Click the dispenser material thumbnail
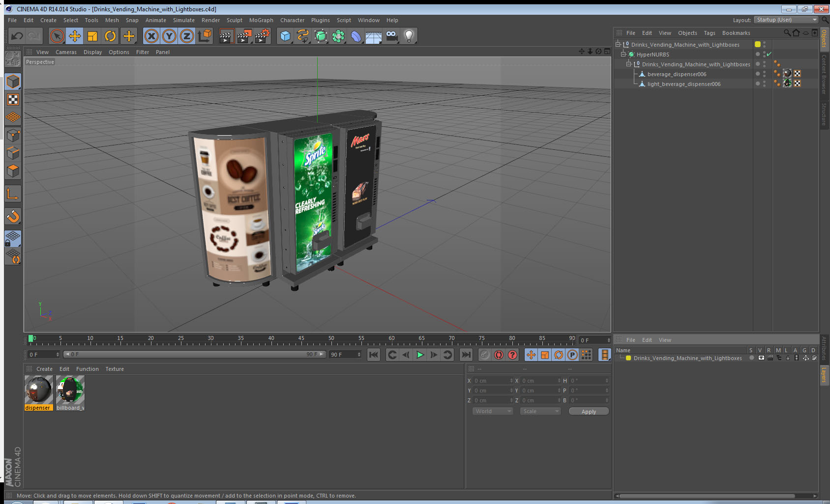 click(x=38, y=390)
